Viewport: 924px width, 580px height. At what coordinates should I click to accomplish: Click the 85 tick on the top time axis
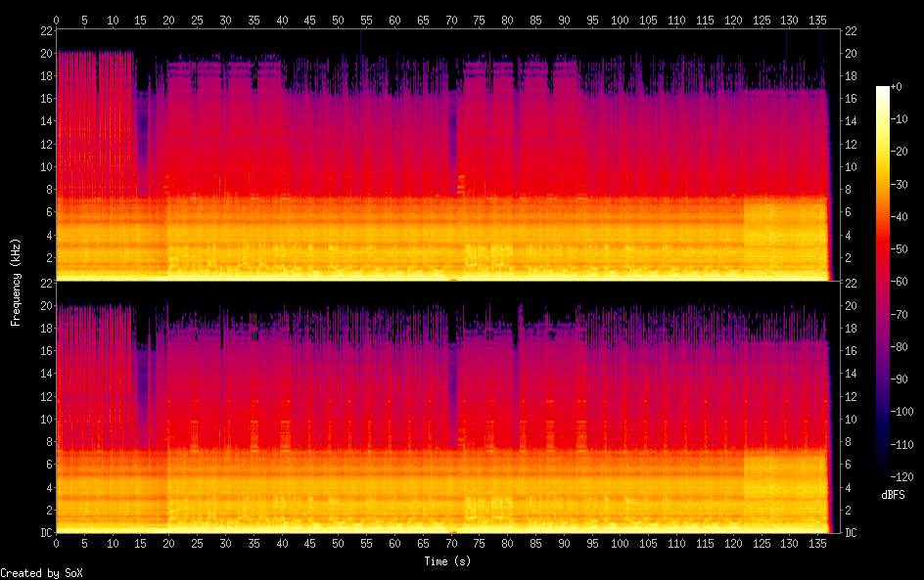coord(535,19)
